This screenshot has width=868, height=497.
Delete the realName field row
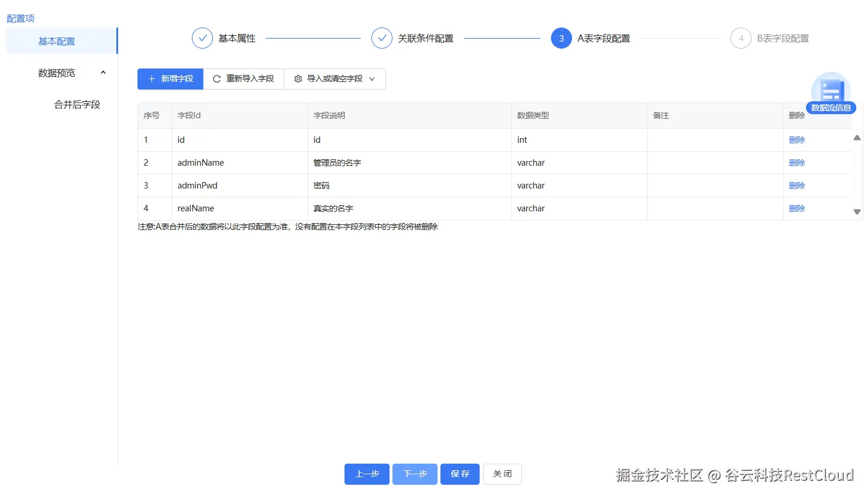(797, 208)
